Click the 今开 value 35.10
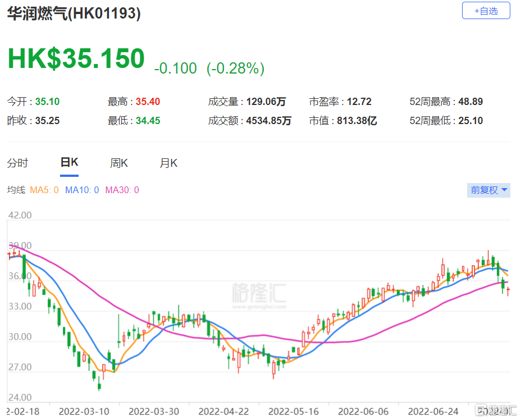The height and width of the screenshot is (420, 521). click(48, 102)
